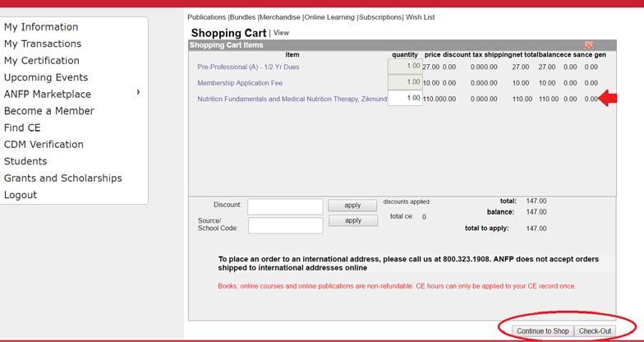
Task: Click the Discount text field
Action: point(285,206)
